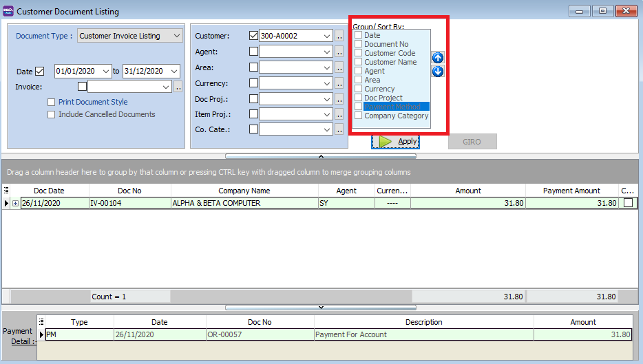
Task: Enable Print Document Style checkbox
Action: click(52, 103)
